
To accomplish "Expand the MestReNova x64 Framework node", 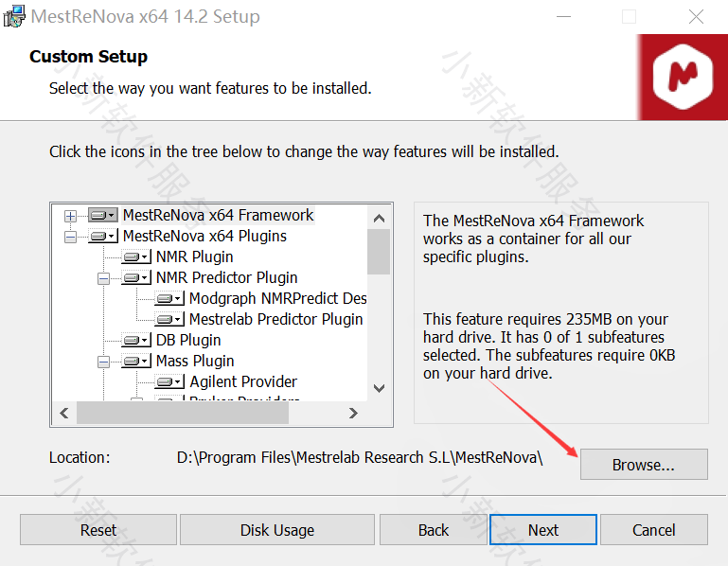I will click(70, 216).
